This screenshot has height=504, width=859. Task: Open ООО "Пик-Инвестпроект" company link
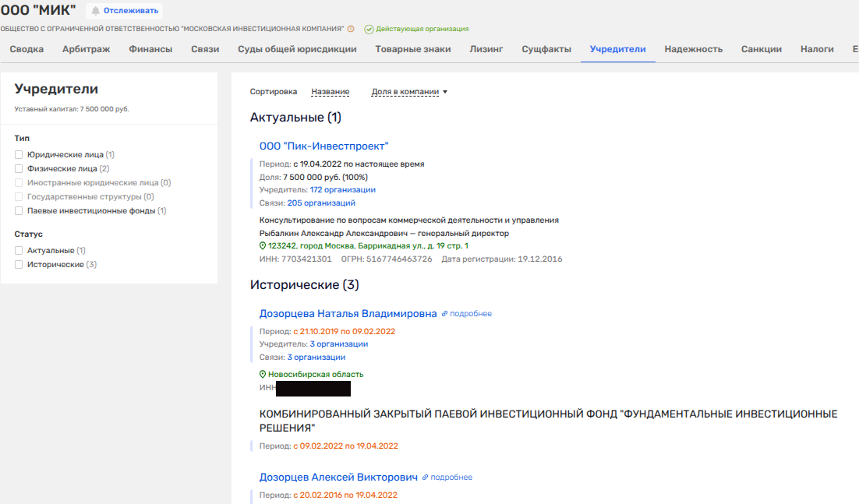(323, 146)
